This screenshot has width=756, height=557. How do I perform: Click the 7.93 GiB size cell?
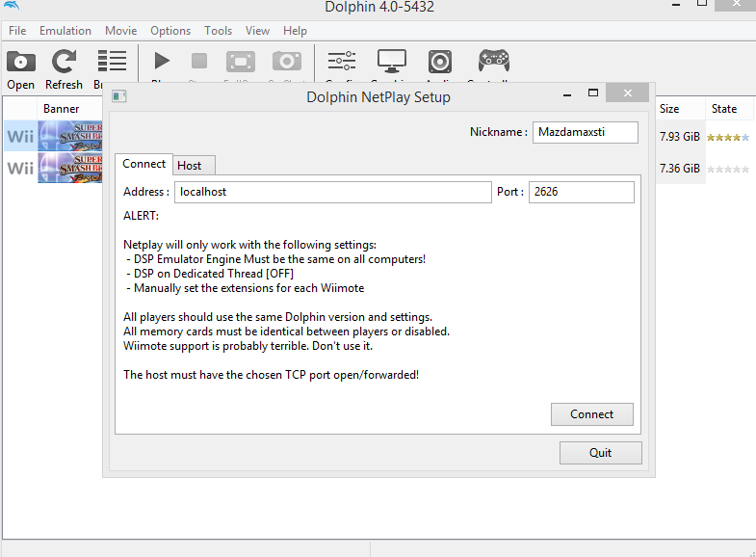(680, 137)
